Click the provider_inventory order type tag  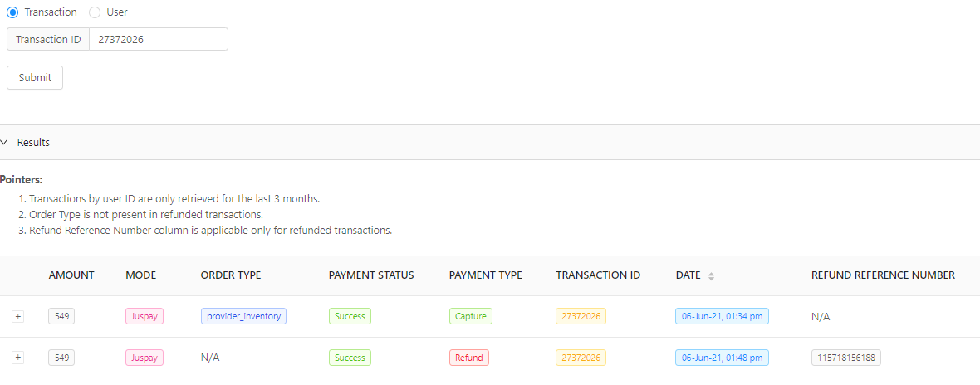tap(243, 316)
